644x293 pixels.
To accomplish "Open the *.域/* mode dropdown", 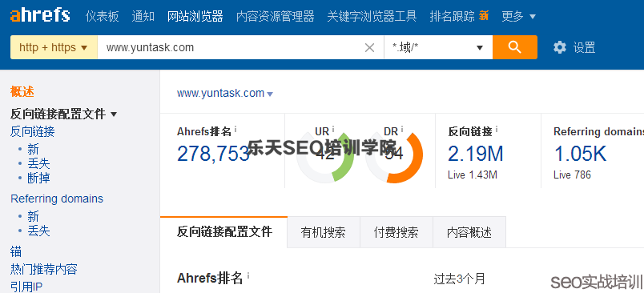I will pos(438,47).
